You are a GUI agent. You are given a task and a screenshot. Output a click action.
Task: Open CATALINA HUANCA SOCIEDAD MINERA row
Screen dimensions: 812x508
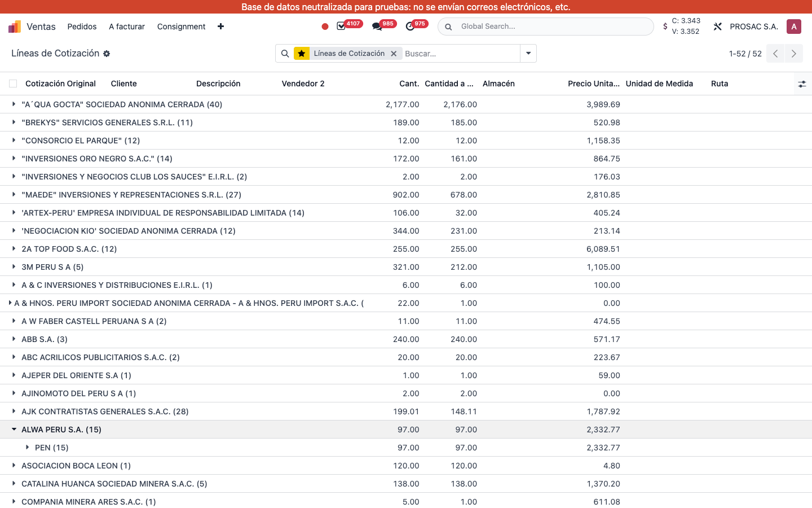[x=406, y=484]
